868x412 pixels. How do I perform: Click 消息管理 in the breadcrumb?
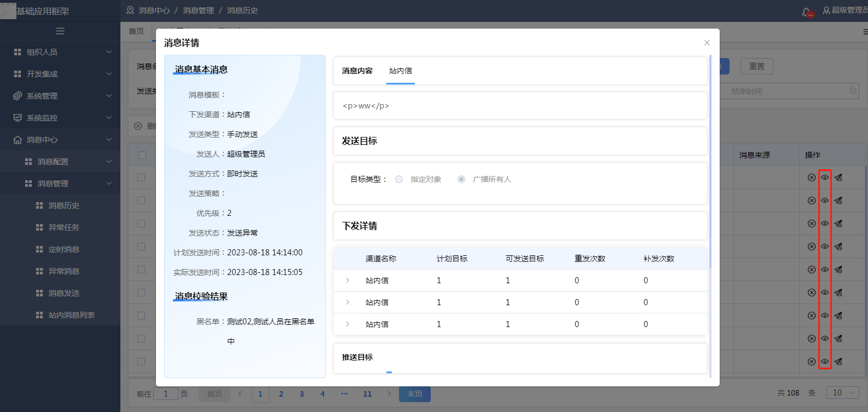point(199,10)
